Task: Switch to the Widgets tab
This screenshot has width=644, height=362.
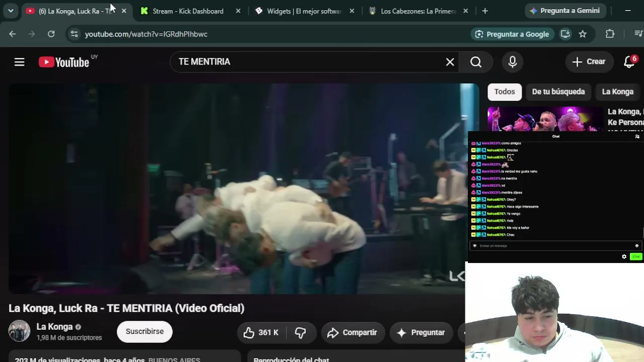Action: pos(304,11)
